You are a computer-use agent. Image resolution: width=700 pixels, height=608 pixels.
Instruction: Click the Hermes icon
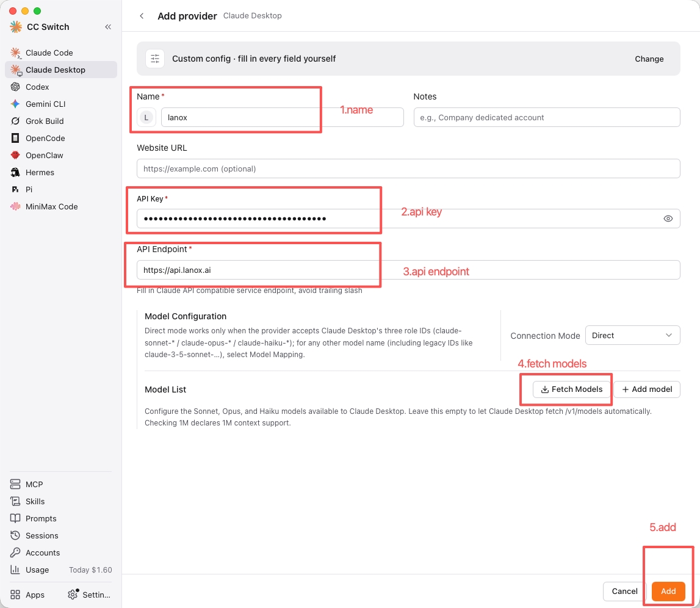(15, 172)
